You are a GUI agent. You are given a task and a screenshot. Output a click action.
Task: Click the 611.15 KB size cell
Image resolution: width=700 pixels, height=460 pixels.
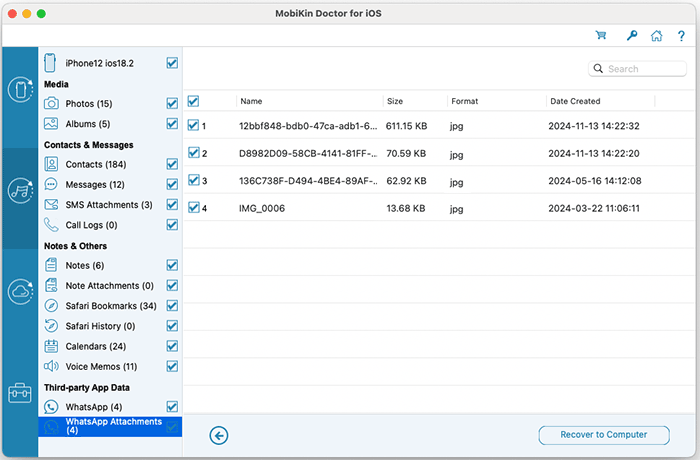coord(406,126)
